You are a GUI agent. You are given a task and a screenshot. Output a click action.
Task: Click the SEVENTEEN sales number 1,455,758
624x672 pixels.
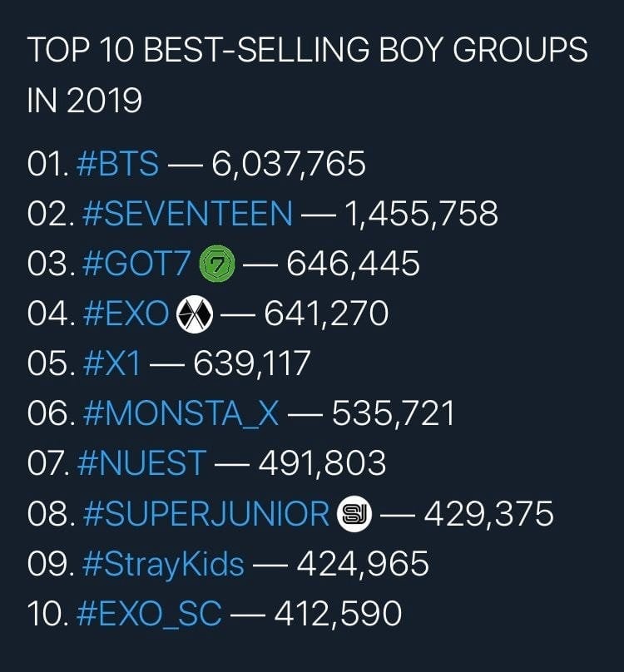[421, 215]
